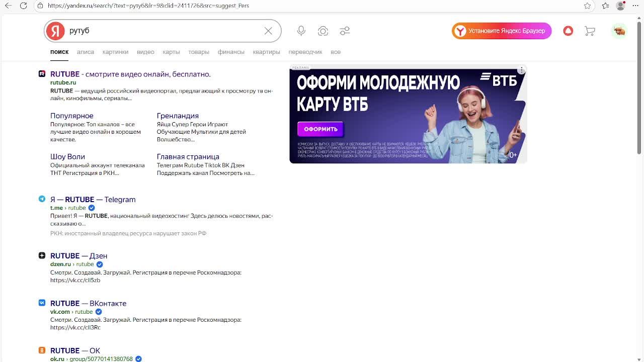Switch to the 'финансы' tab
Screen dimensions: 644x362
pyautogui.click(x=231, y=52)
